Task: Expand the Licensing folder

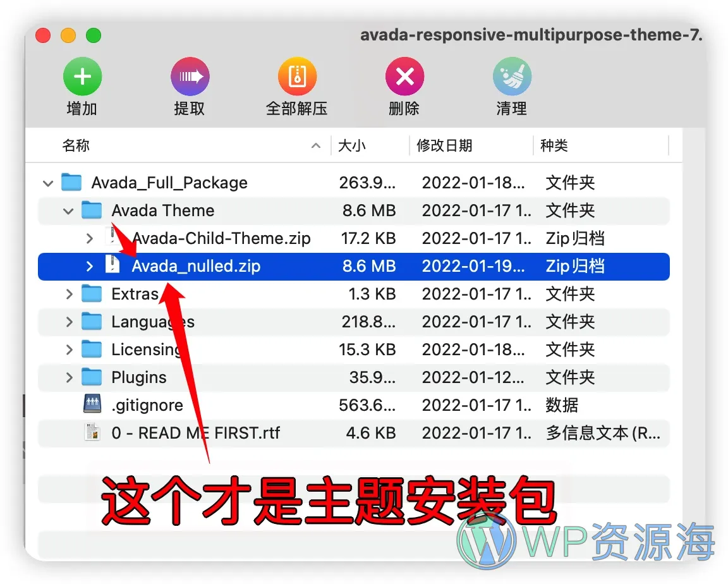Action: pos(69,350)
